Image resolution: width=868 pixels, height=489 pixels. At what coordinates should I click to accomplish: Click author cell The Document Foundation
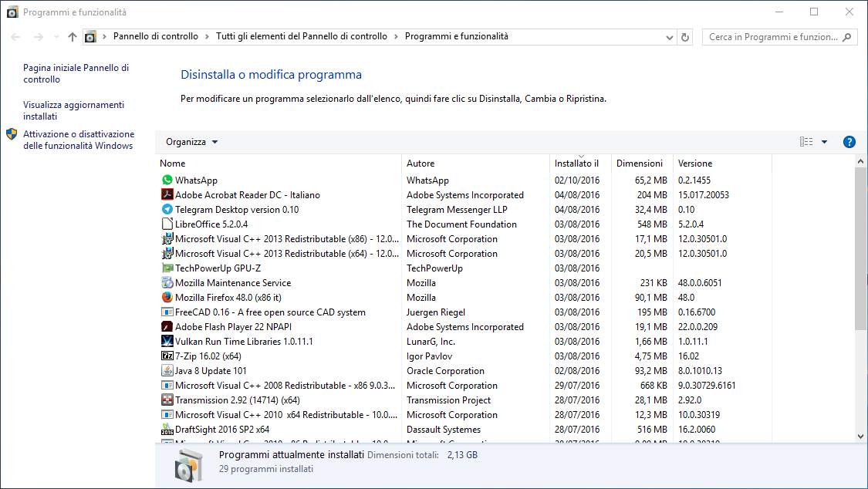(x=461, y=224)
